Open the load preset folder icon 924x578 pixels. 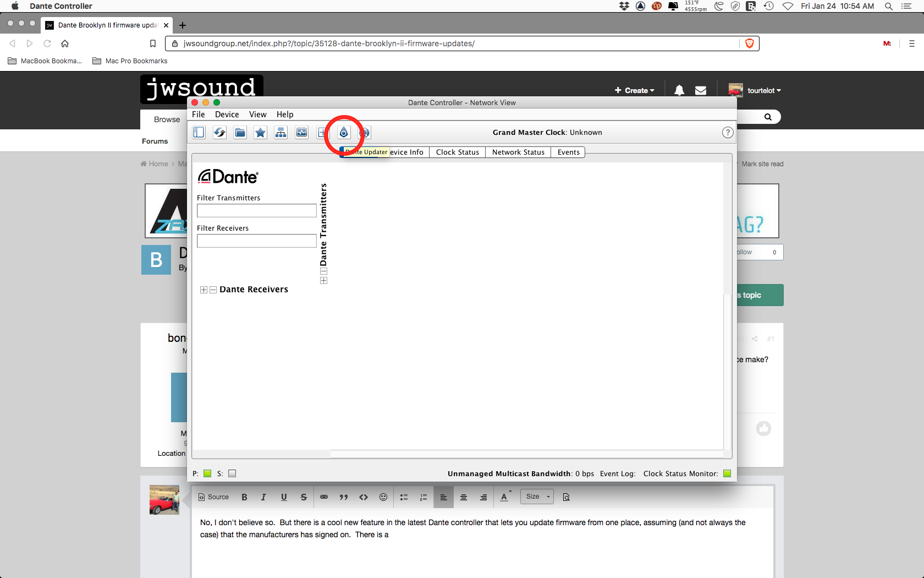[x=240, y=132]
